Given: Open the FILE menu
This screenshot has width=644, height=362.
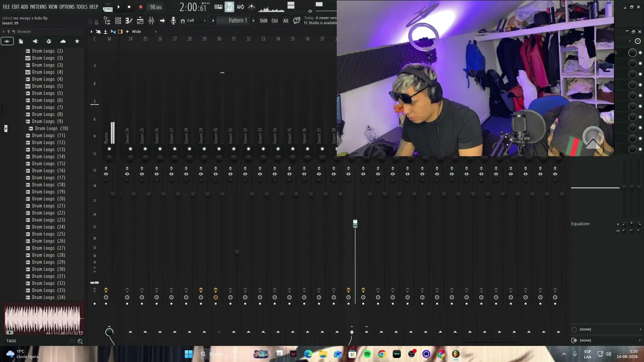Looking at the screenshot, I should point(6,7).
